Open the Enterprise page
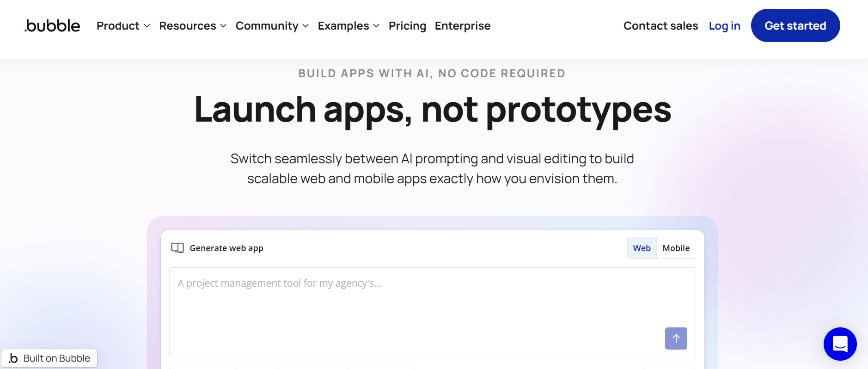Viewport: 868px width, 369px height. 463,26
